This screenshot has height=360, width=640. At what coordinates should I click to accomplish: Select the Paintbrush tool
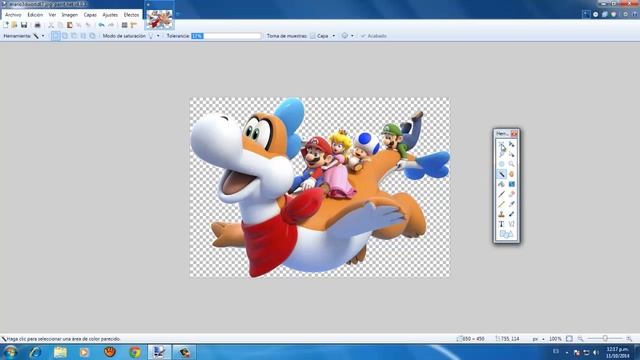[502, 194]
